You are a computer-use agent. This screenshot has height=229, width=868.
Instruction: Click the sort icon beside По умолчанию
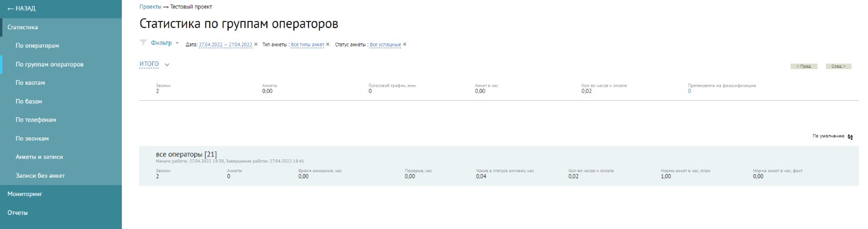point(850,137)
